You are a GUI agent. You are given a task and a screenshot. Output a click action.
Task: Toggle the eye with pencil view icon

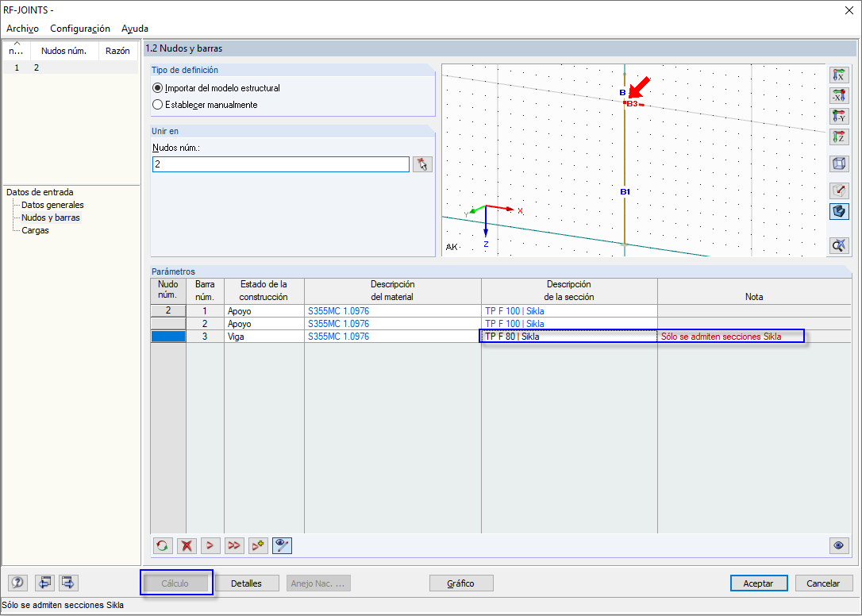pos(282,545)
